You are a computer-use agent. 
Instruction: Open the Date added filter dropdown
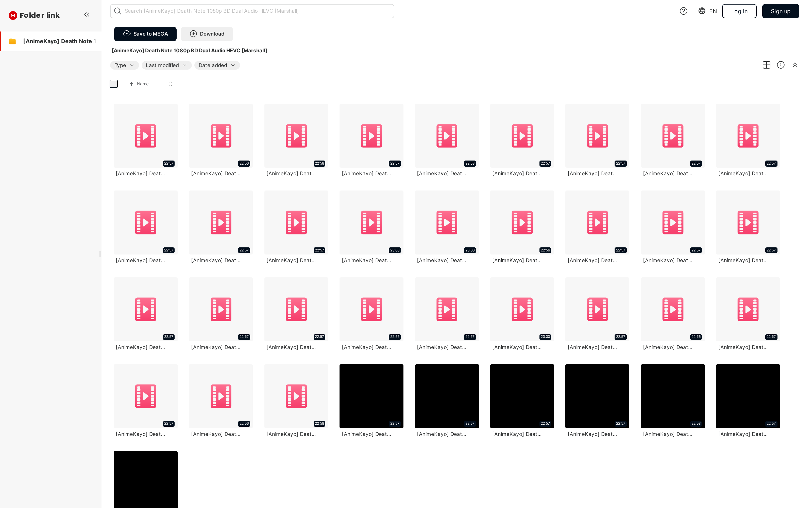pos(217,65)
